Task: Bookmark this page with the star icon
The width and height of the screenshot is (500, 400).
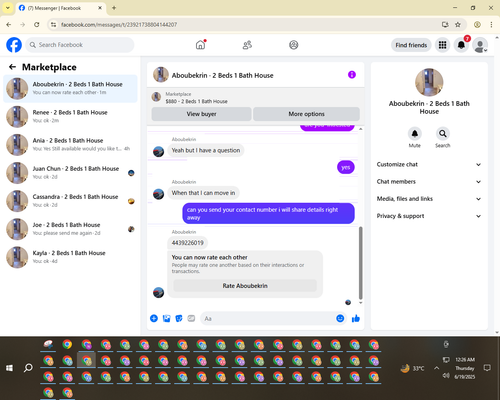Action: point(458,24)
